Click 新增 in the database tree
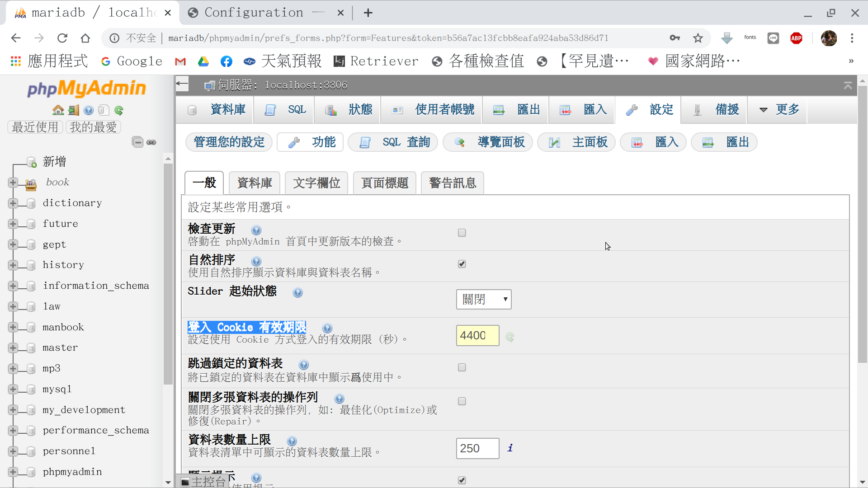 coord(54,162)
